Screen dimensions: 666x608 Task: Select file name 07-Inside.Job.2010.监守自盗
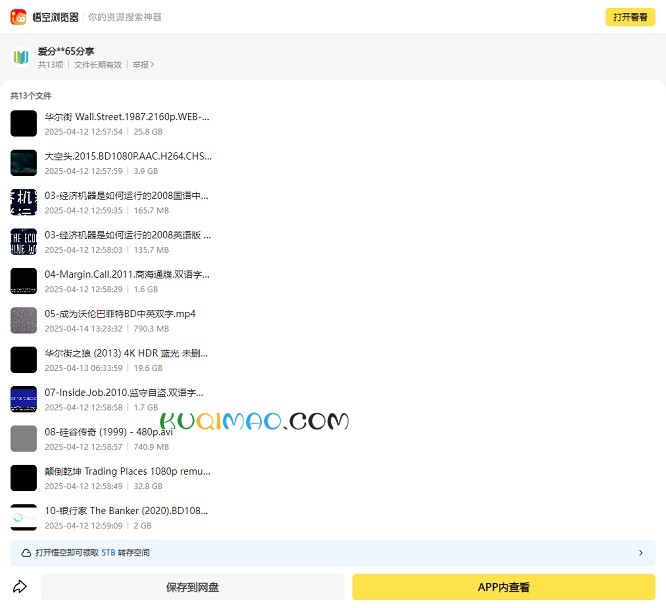124,393
